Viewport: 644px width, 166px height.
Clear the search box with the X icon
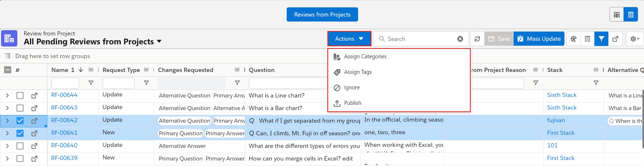pyautogui.click(x=460, y=39)
